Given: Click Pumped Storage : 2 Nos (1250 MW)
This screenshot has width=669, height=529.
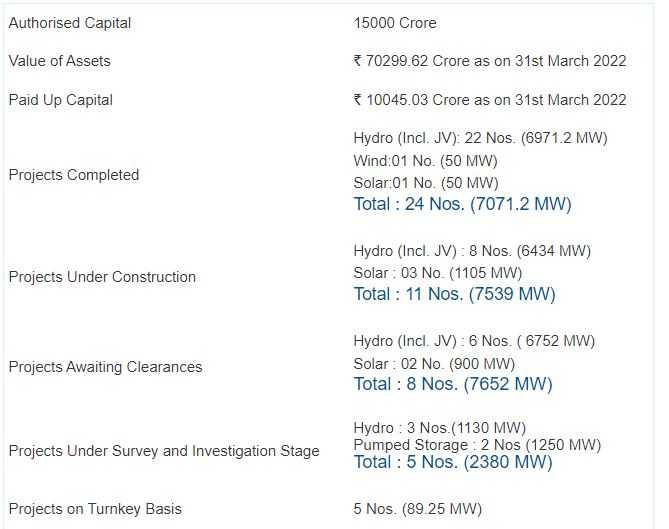Looking at the screenshot, I should pos(477,445).
